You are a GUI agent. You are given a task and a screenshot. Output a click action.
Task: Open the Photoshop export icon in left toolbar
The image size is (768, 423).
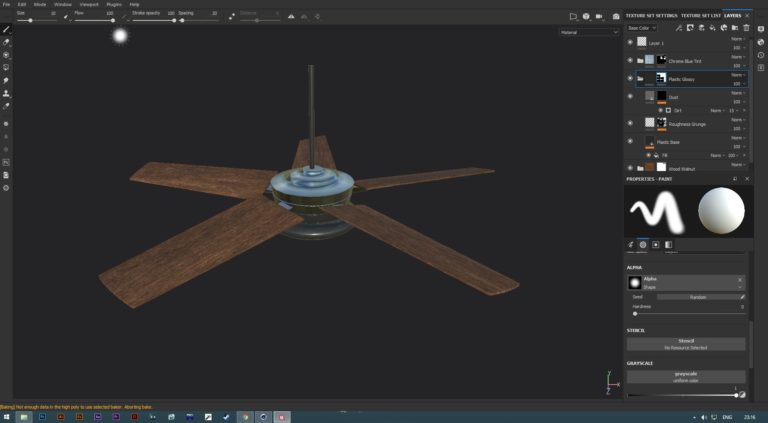(6, 162)
